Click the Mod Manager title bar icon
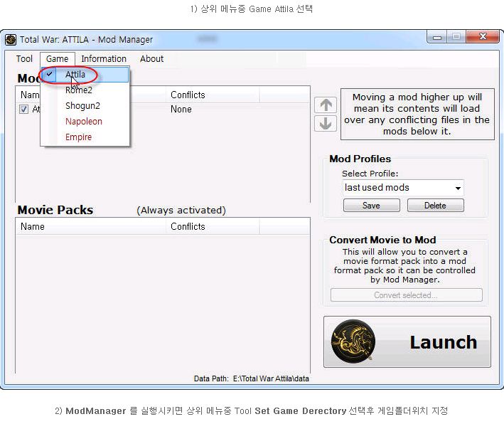Viewport: 504px width, 424px height. [x=11, y=40]
